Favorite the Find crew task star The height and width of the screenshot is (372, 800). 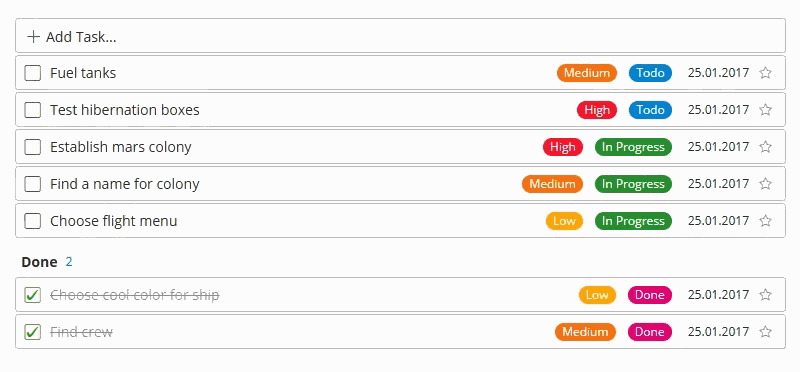[765, 332]
